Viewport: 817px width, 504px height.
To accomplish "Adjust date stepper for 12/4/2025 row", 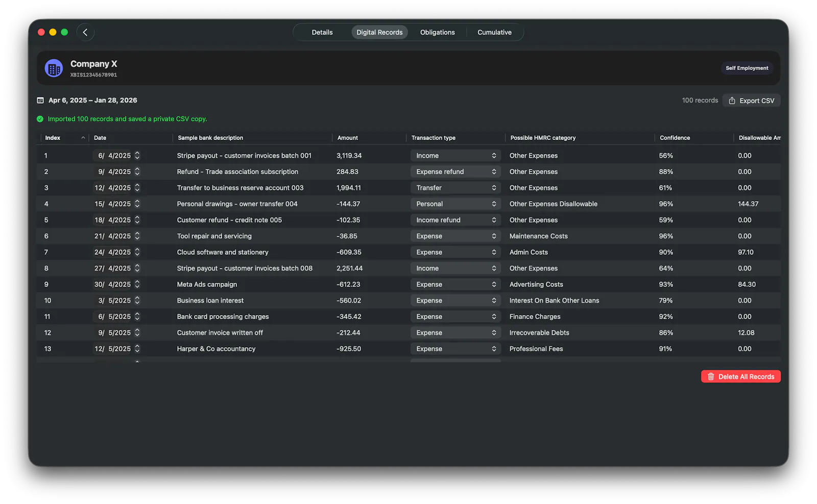I will (137, 187).
